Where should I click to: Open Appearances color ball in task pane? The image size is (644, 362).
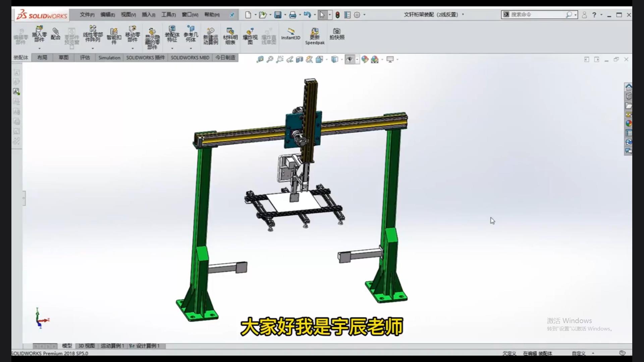[x=629, y=123]
